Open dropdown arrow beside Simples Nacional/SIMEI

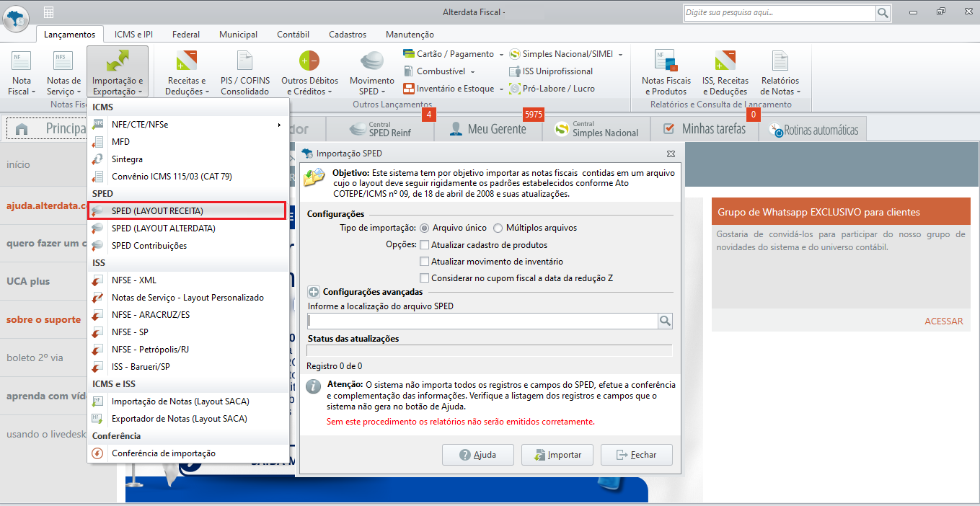pos(620,54)
